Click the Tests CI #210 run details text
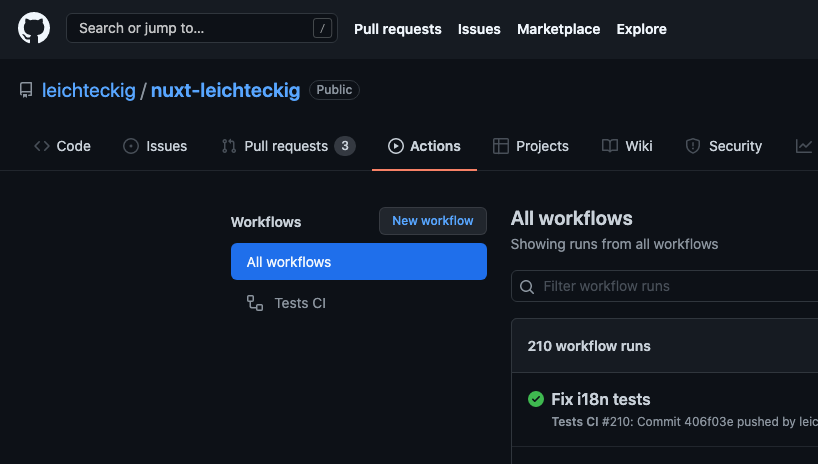The height and width of the screenshot is (464, 818). tap(684, 422)
